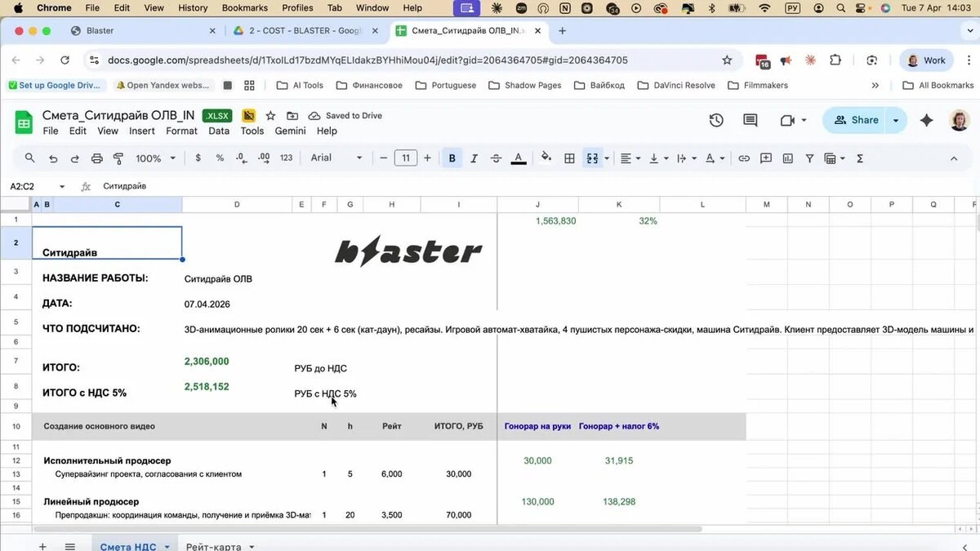Undo the last action
Viewport: 980px width, 551px height.
pyautogui.click(x=53, y=158)
